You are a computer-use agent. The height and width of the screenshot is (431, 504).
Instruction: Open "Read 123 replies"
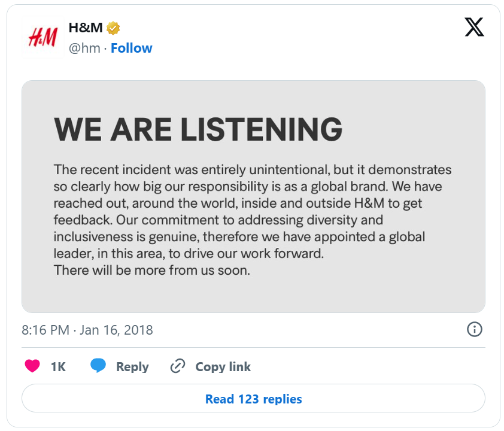(253, 399)
